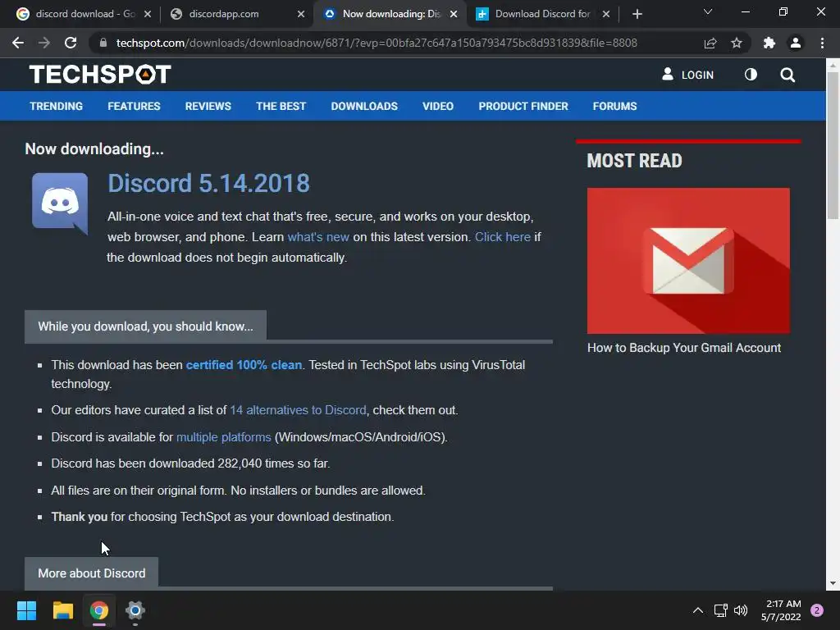Click the scrollbar down arrow
Image resolution: width=840 pixels, height=630 pixels.
(x=833, y=583)
